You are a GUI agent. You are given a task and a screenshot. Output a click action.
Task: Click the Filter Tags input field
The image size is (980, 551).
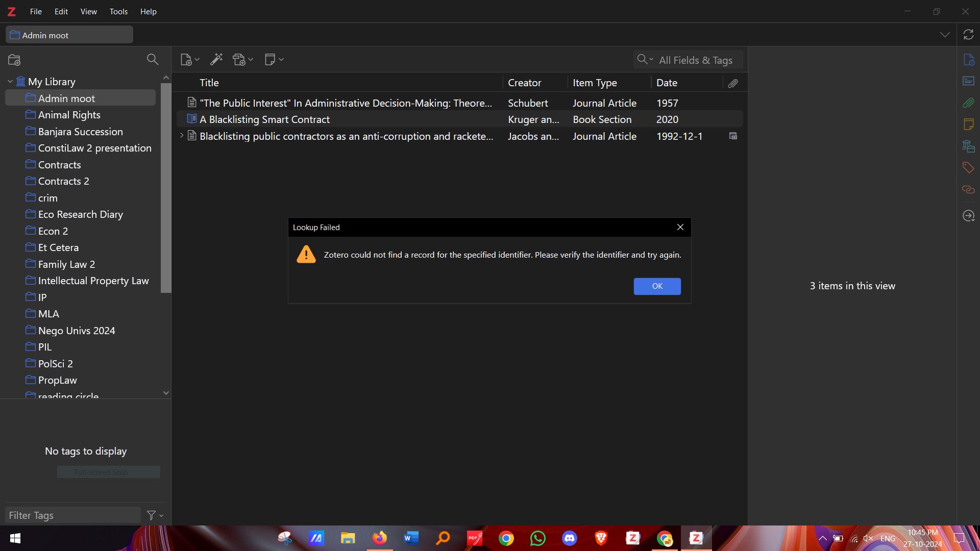pos(72,515)
